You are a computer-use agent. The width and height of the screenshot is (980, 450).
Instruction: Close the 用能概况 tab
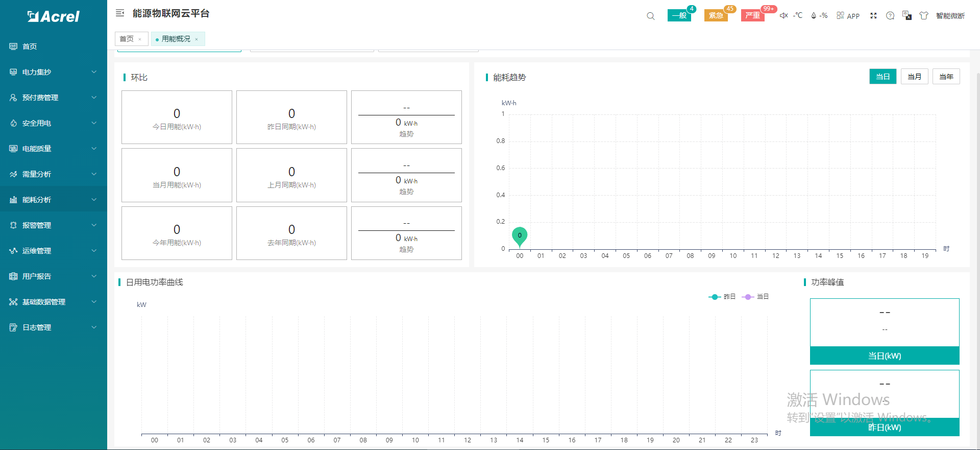[197, 39]
